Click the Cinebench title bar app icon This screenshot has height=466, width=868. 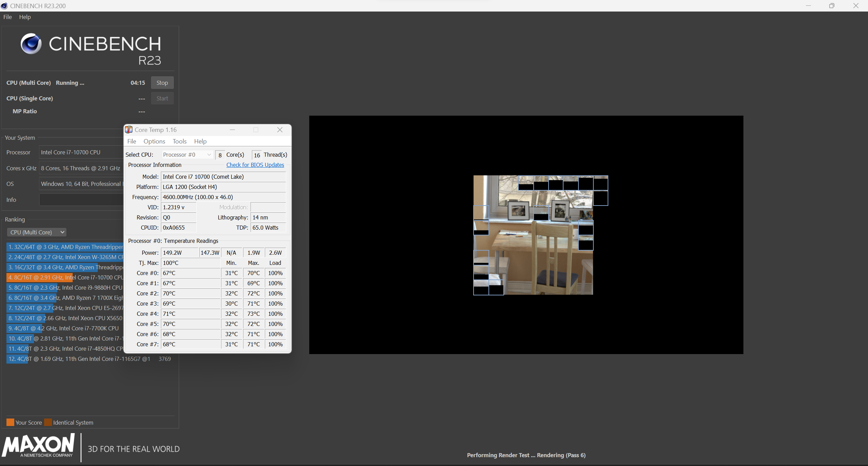coord(4,6)
